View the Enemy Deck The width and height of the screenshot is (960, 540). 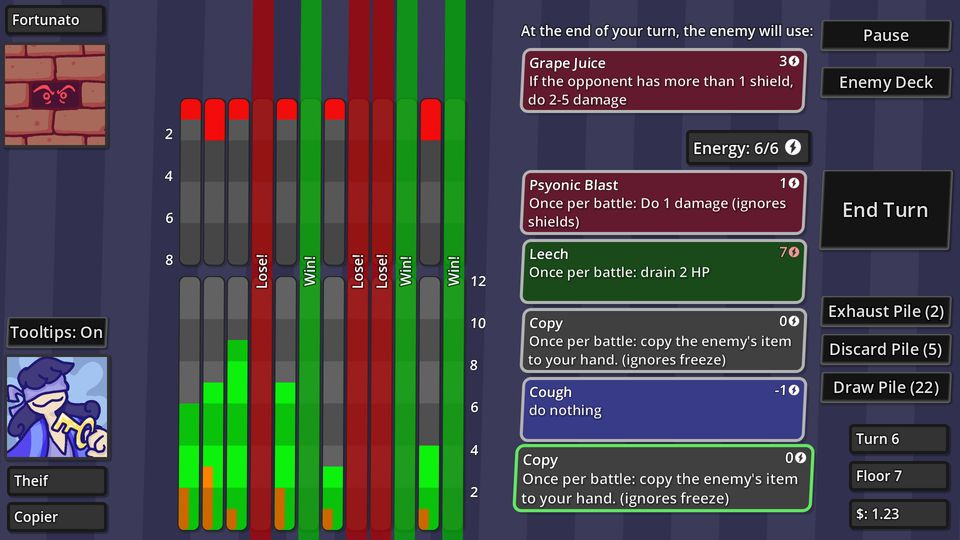pos(885,82)
